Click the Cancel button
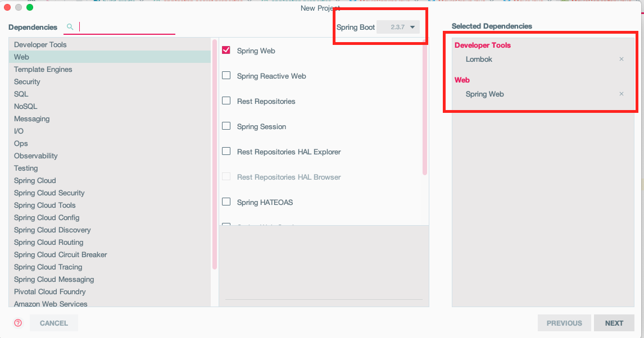This screenshot has height=338, width=644. point(54,323)
